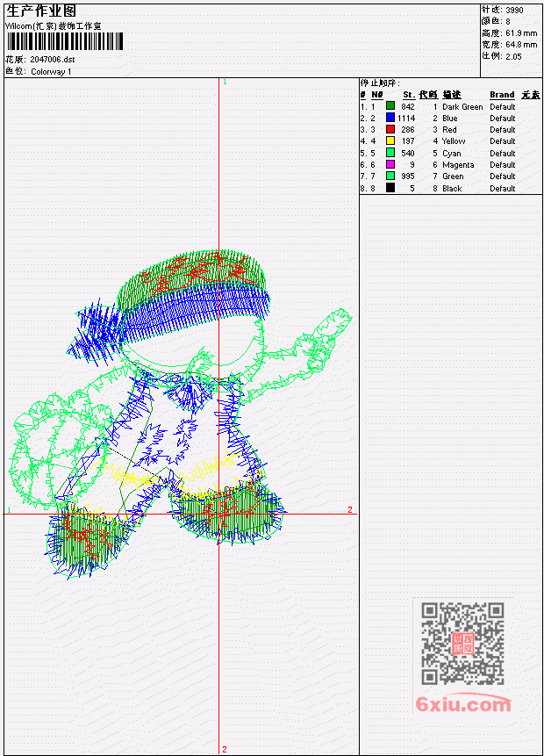The width and height of the screenshot is (544, 756).
Task: Click the height value 61.9 mm
Action: point(521,33)
